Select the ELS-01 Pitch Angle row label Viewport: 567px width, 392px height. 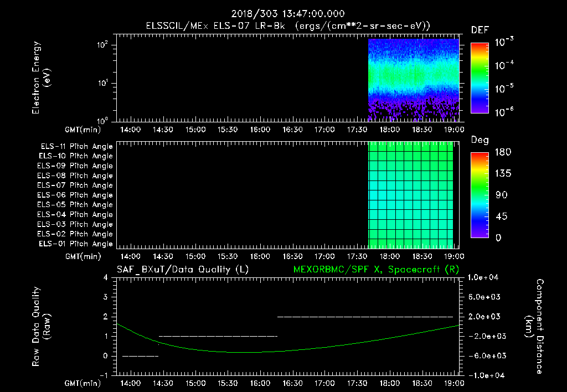click(x=76, y=244)
